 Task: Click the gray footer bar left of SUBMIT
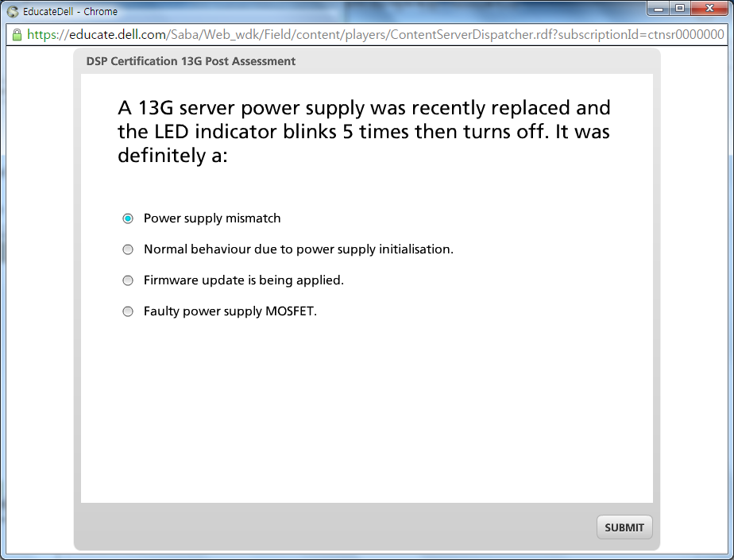click(334, 527)
